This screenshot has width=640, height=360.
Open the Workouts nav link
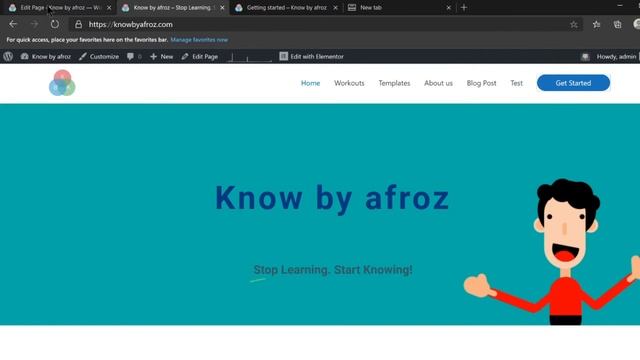click(x=349, y=83)
